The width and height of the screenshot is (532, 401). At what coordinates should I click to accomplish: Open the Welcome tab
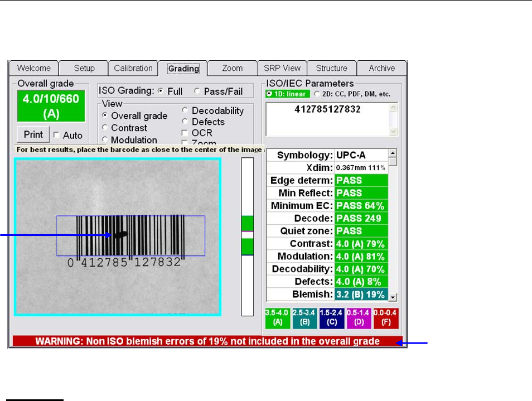(x=33, y=68)
